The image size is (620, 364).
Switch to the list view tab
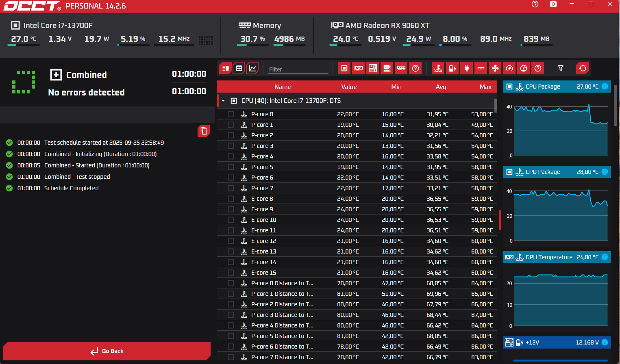coord(226,68)
